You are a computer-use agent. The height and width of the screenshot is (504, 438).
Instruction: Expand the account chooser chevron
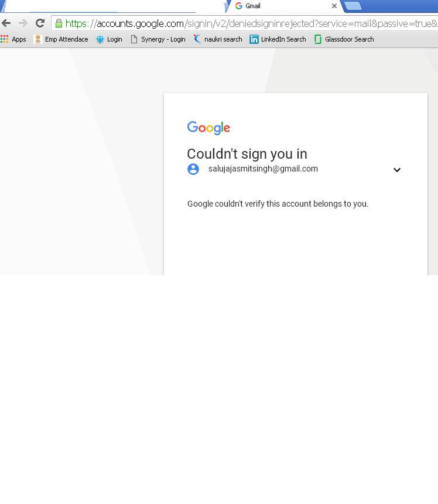(x=397, y=170)
